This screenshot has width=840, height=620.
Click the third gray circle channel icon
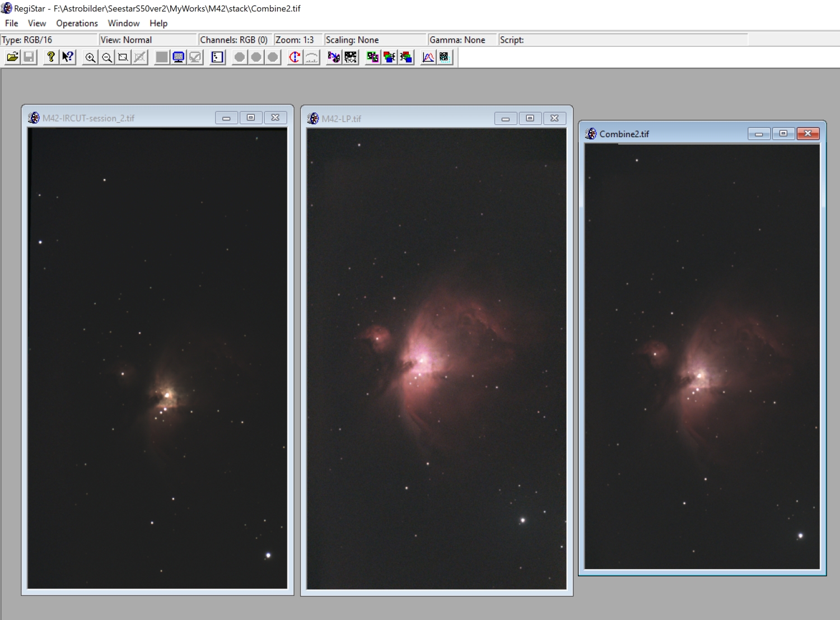[x=273, y=57]
